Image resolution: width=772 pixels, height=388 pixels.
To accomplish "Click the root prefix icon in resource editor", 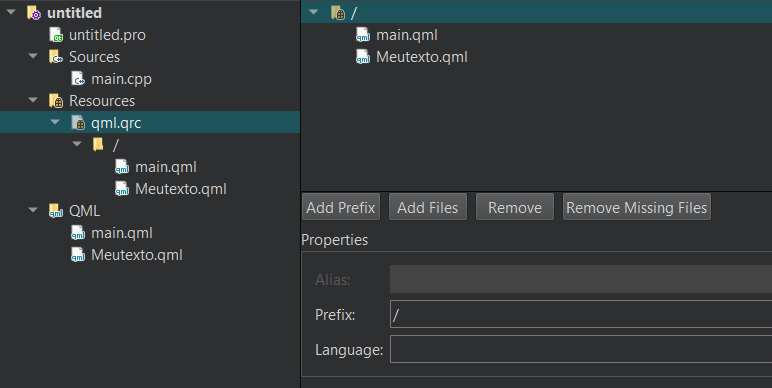I will pyautogui.click(x=338, y=13).
